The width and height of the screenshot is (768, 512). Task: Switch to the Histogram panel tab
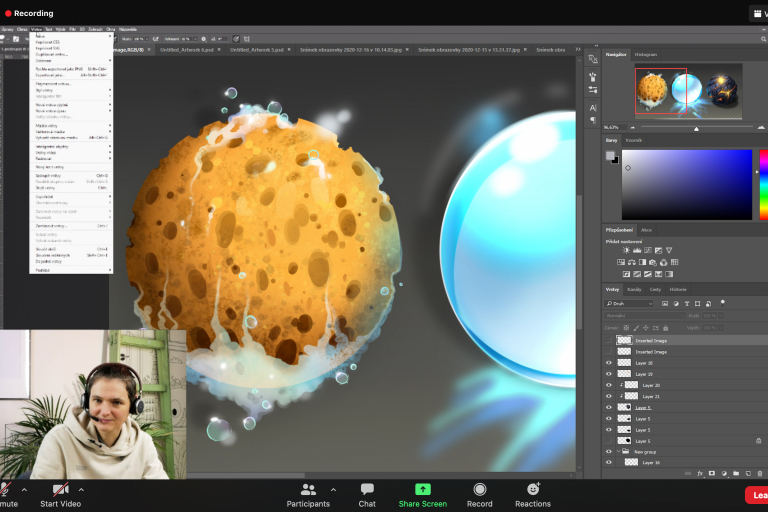(646, 54)
